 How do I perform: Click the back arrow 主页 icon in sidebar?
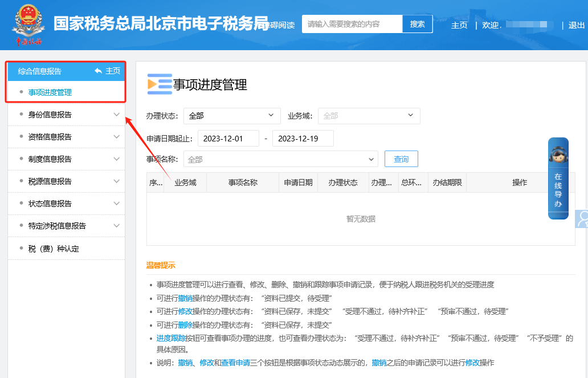[x=99, y=71]
